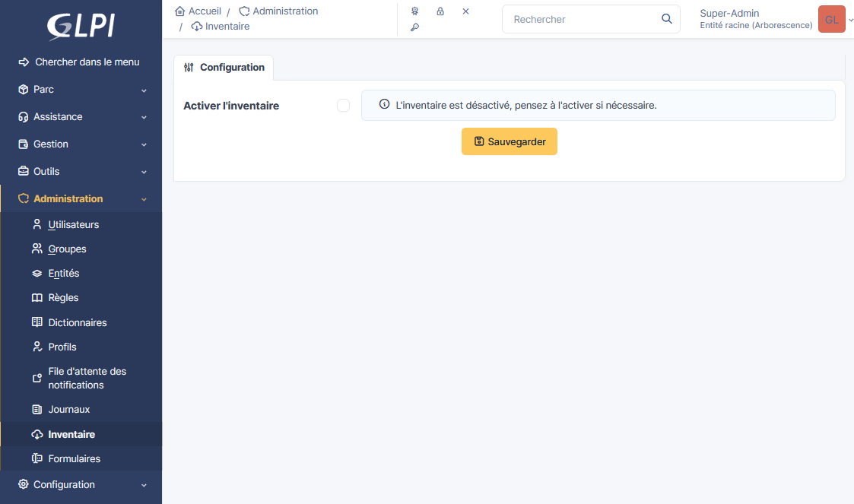
Task: Open Profils via its user-check icon
Action: [x=37, y=347]
